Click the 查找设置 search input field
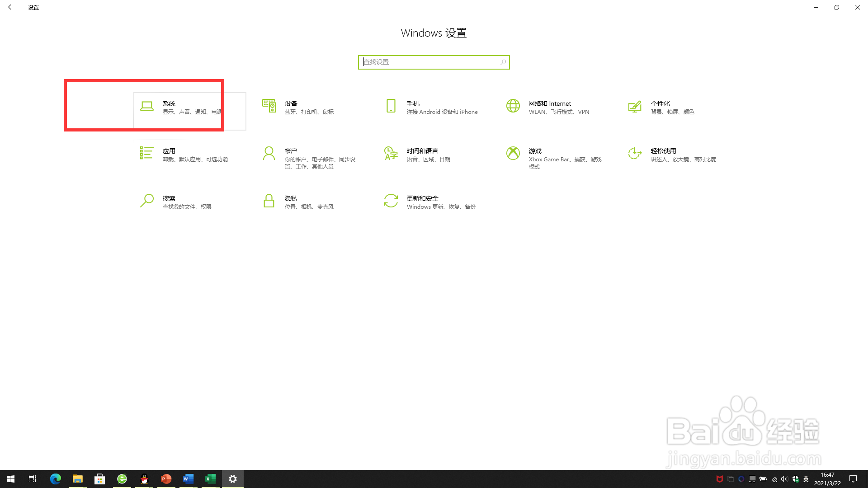 coord(429,62)
